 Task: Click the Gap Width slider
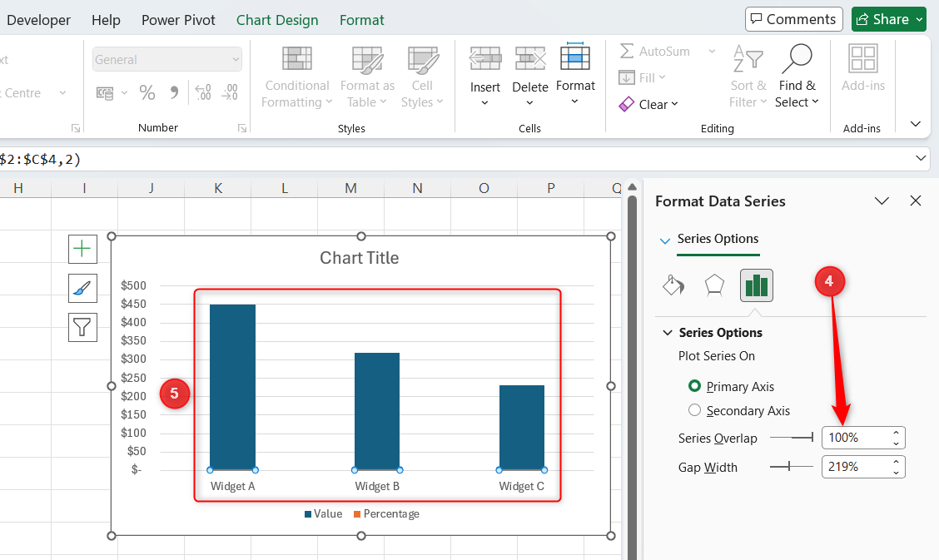coord(792,466)
